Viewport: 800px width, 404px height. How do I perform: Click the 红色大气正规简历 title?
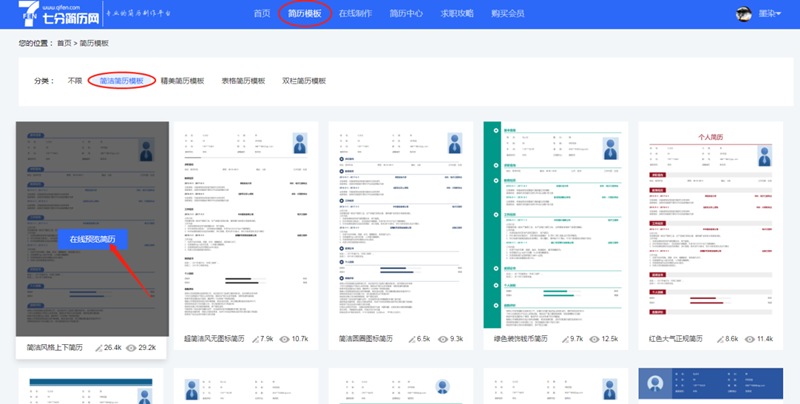click(x=676, y=339)
